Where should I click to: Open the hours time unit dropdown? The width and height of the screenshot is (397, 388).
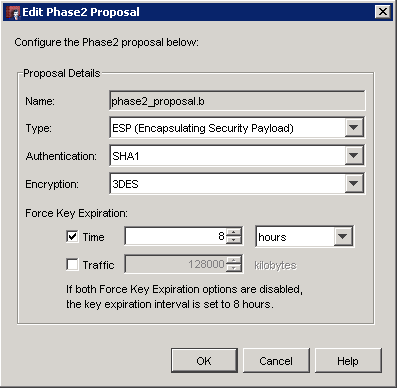(x=343, y=236)
